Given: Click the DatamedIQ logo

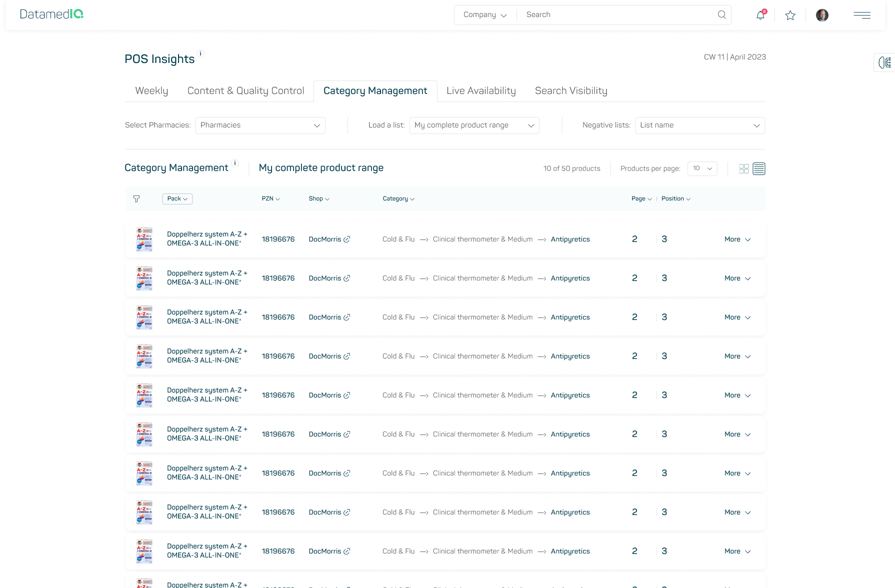Looking at the screenshot, I should pos(51,14).
